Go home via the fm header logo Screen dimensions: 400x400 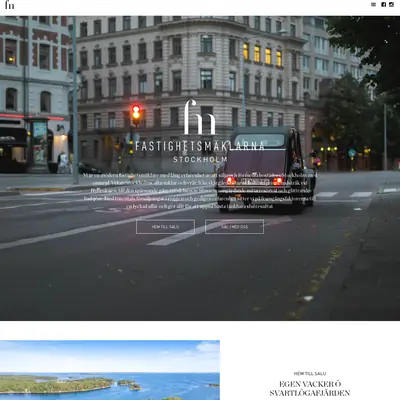tap(10, 5)
